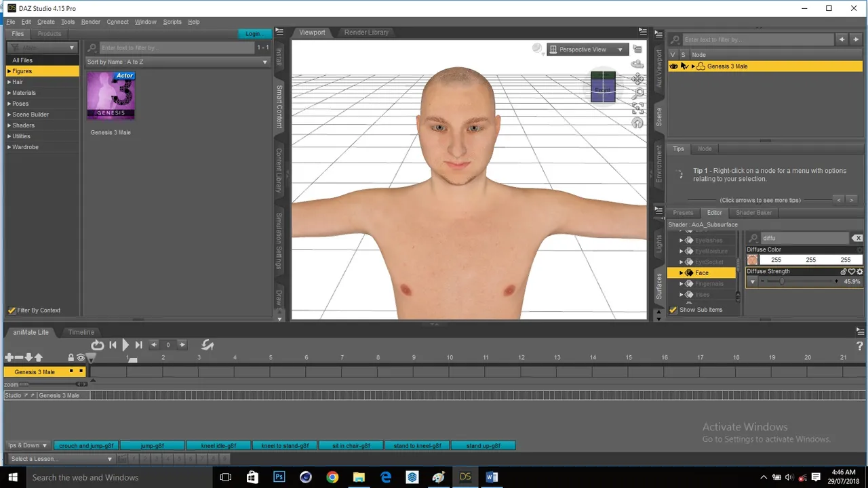
Task: Open the Scripts menu
Action: tap(172, 22)
